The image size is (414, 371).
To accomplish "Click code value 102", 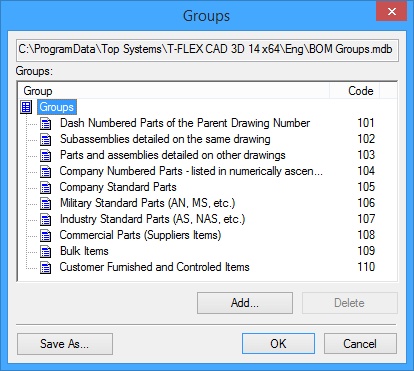I will 366,139.
